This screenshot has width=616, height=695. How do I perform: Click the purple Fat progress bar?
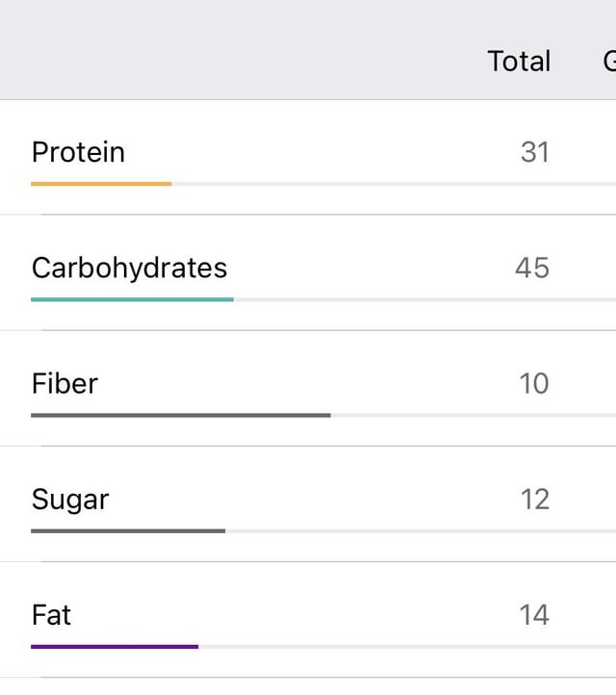pos(115,647)
